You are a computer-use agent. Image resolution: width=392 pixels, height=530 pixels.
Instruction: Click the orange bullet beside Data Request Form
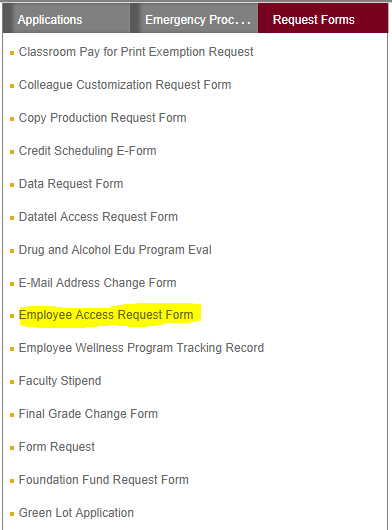click(12, 185)
